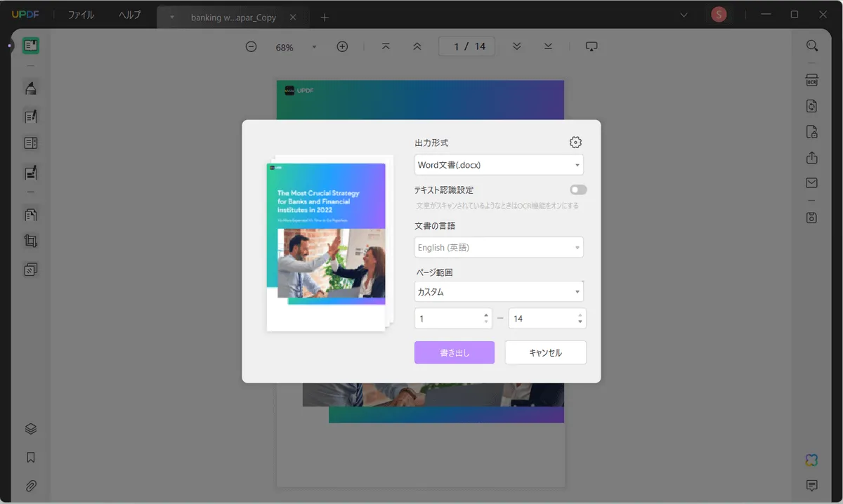The height and width of the screenshot is (504, 843).
Task: Click the Save as other icon
Action: (x=811, y=218)
